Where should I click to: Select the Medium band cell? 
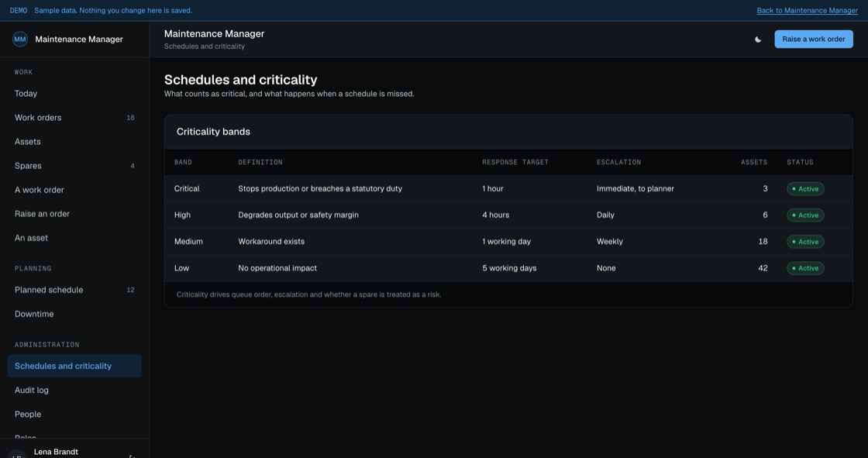[x=188, y=242]
